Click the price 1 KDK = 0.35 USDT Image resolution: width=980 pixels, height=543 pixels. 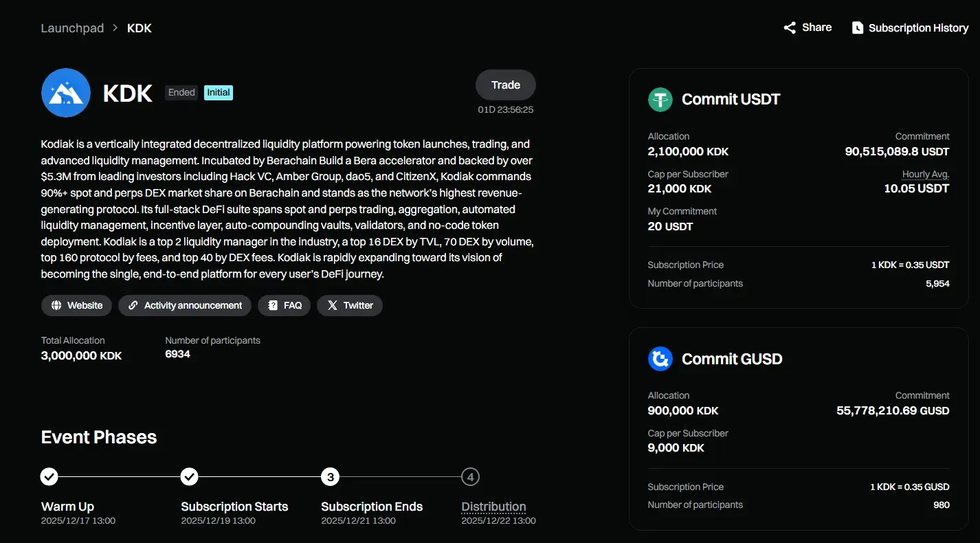[x=911, y=265]
